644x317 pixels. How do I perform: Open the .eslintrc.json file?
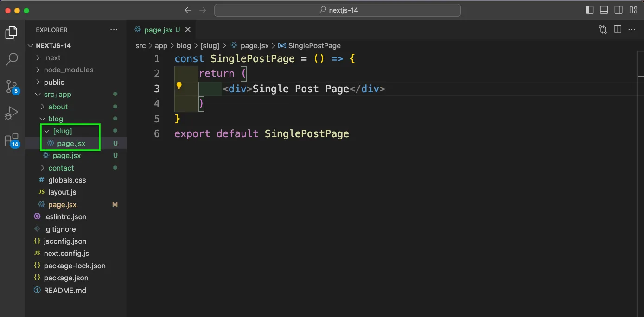tap(76, 216)
